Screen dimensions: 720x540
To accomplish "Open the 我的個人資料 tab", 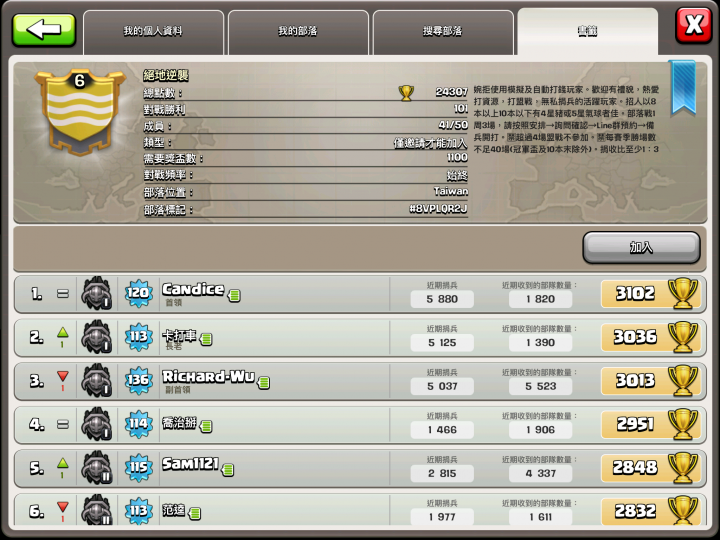I will [x=153, y=32].
